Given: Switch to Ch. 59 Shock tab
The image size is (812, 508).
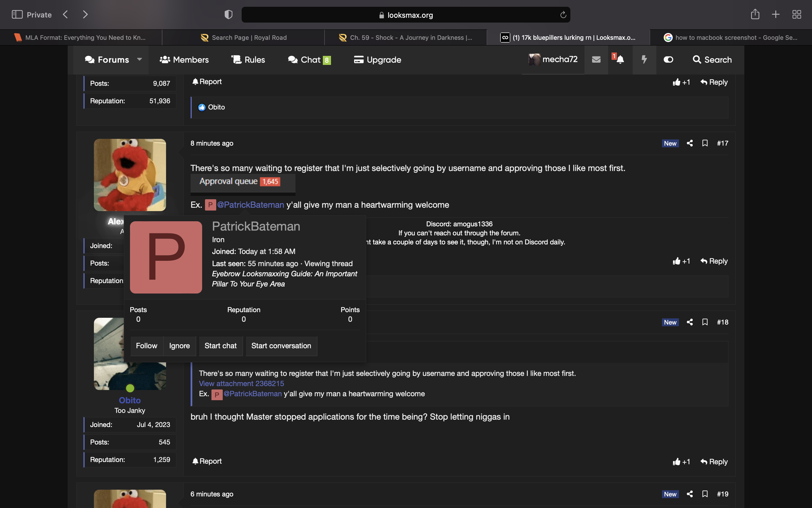Looking at the screenshot, I should coord(406,38).
